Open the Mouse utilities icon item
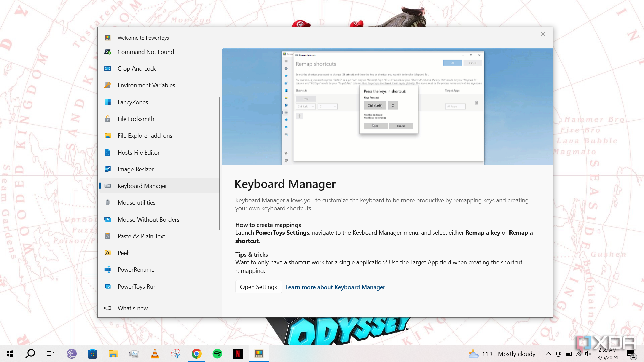The height and width of the screenshot is (362, 644). coord(108,203)
